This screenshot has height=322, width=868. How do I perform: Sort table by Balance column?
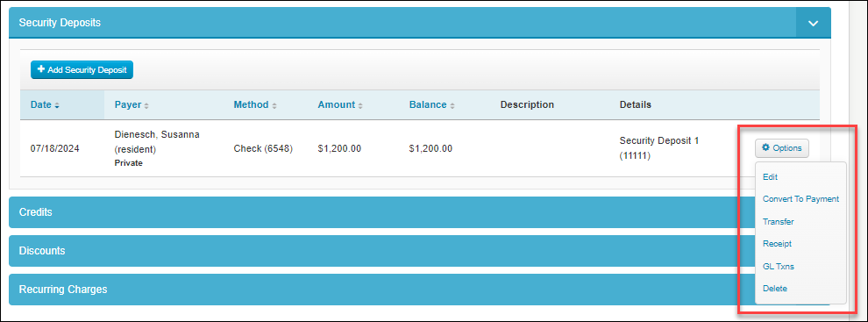(432, 104)
